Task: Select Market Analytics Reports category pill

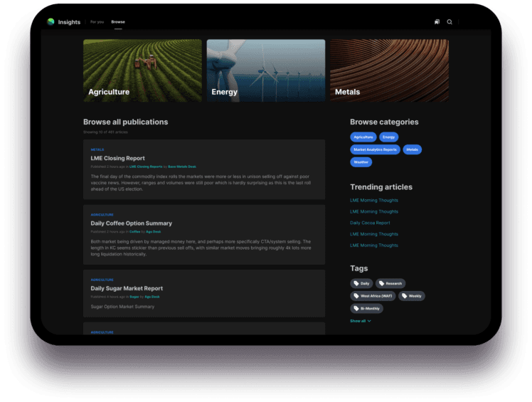Action: pos(375,149)
